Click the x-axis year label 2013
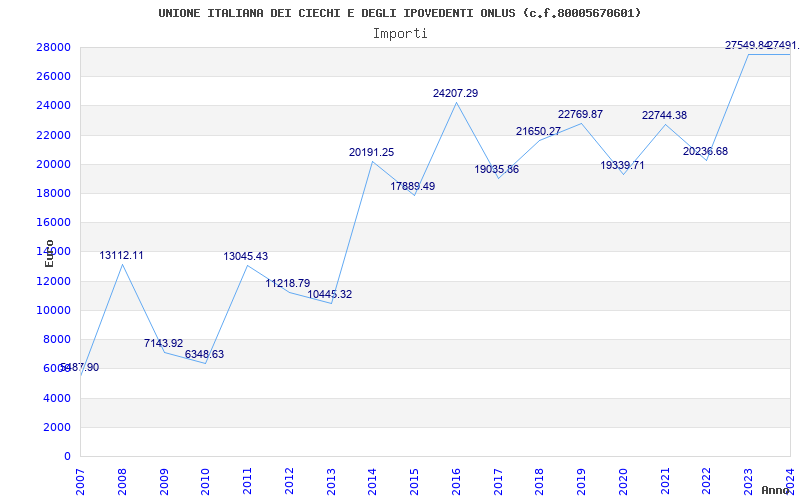Screen dimensions: 800x500 tap(331, 482)
